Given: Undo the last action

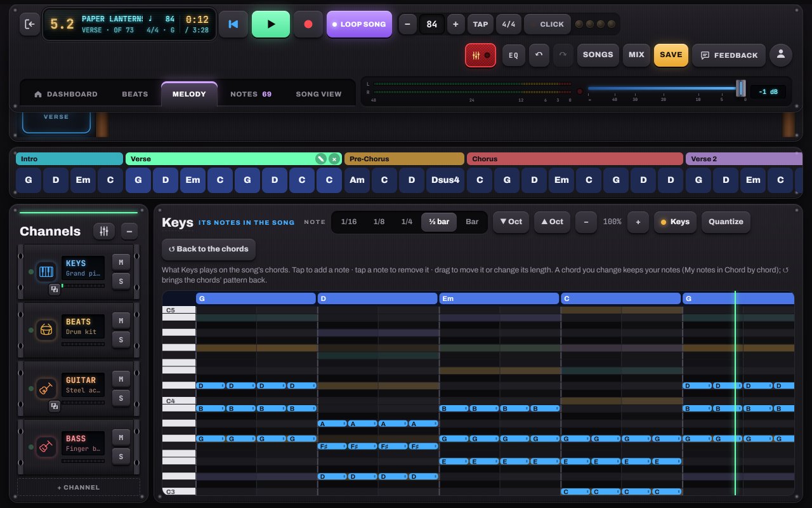Looking at the screenshot, I should coord(539,55).
